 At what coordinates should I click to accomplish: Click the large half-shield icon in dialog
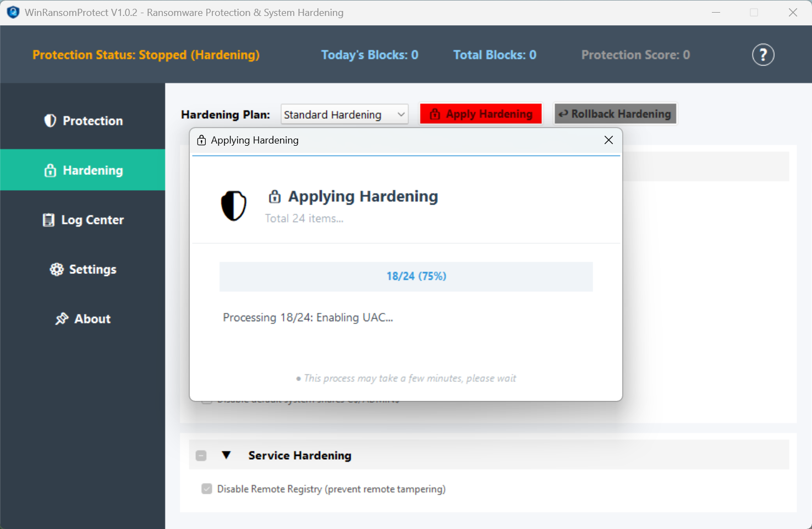coord(234,206)
